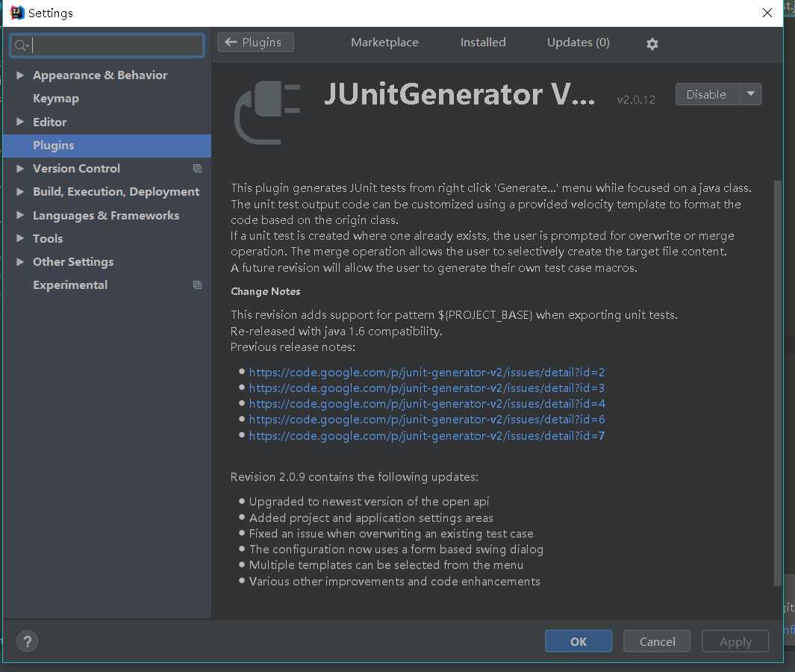
Task: Open issue link ending id=3
Action: (x=427, y=388)
